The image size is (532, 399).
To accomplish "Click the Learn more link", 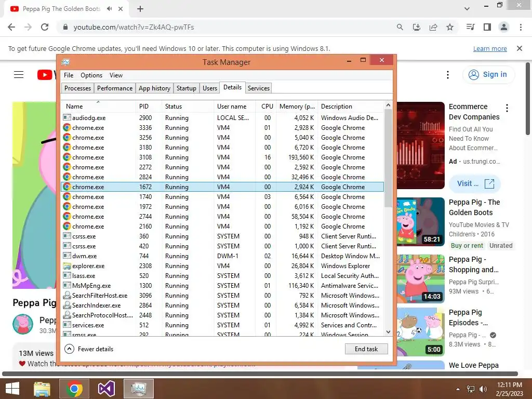I will coord(490,48).
